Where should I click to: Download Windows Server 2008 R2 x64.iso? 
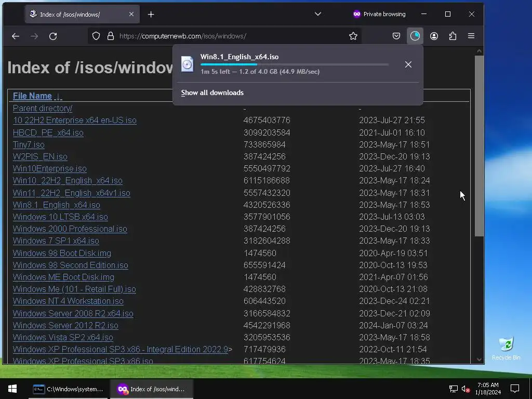pyautogui.click(x=73, y=313)
